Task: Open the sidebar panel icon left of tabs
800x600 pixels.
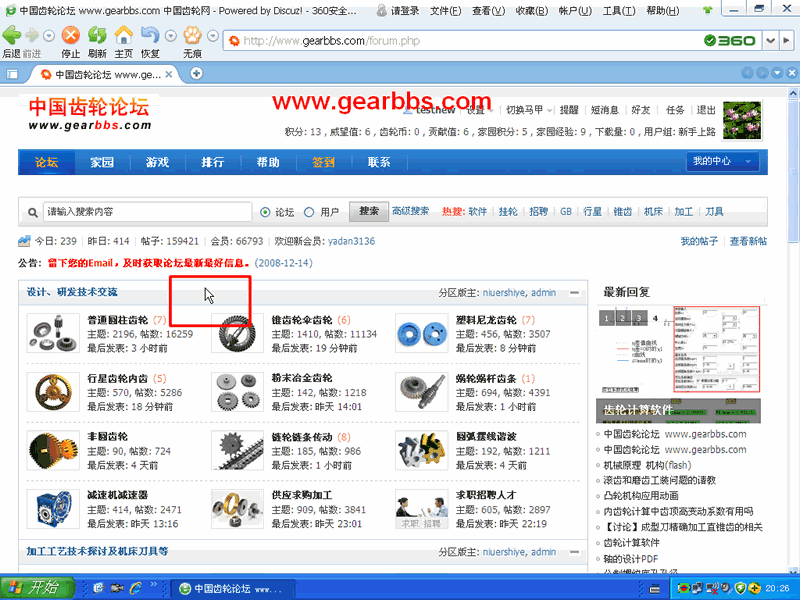Action: coord(12,74)
